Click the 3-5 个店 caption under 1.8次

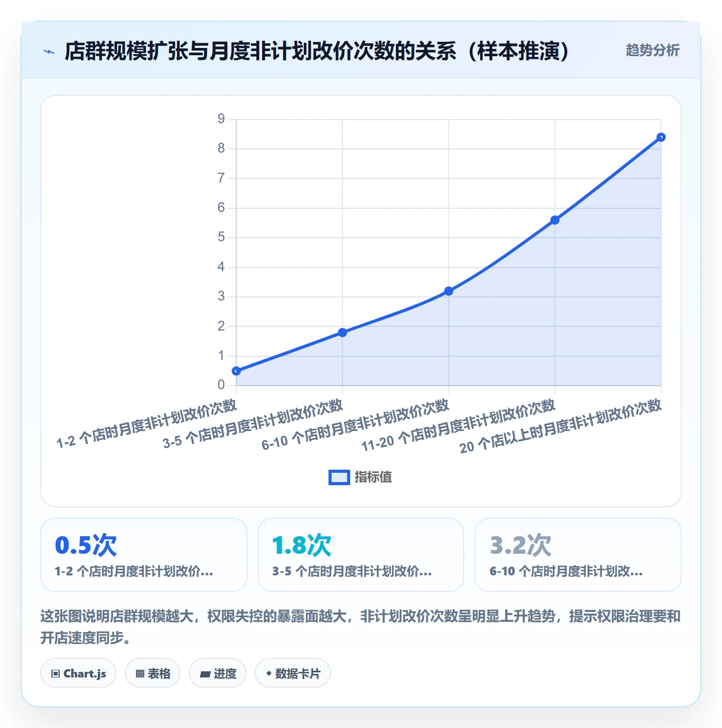[x=352, y=572]
